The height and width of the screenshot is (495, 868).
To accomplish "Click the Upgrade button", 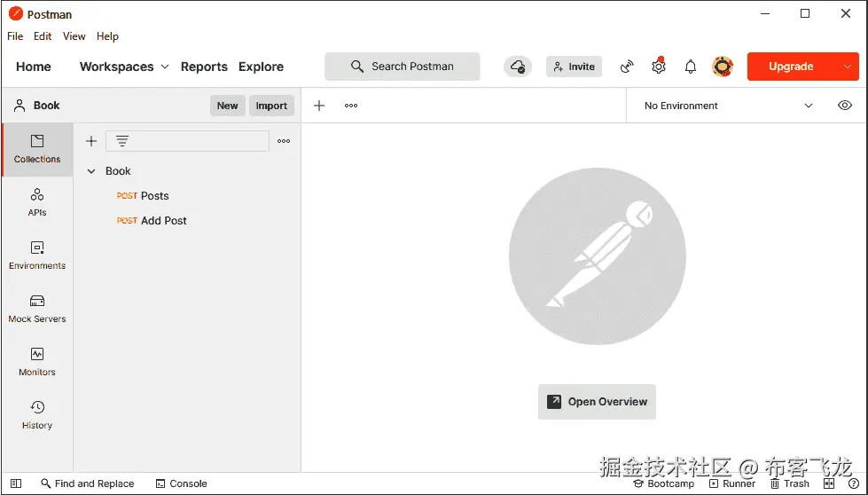I will point(791,67).
